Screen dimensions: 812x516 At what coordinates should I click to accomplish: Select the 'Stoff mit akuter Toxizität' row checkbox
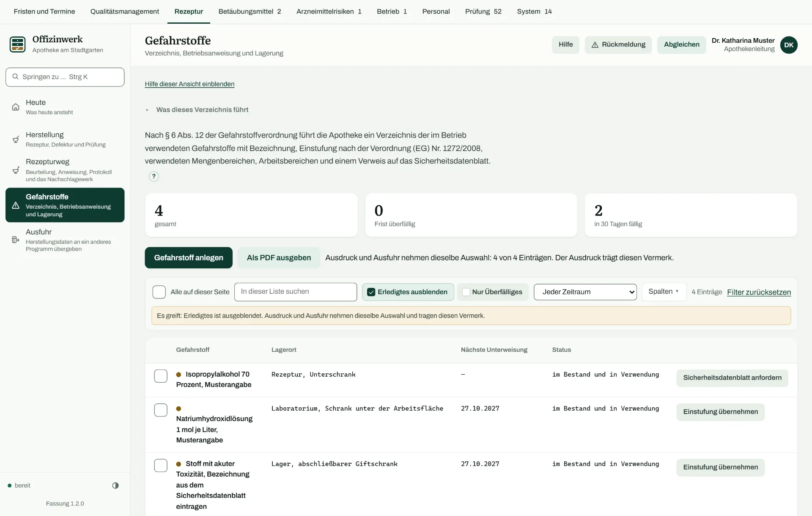click(161, 465)
